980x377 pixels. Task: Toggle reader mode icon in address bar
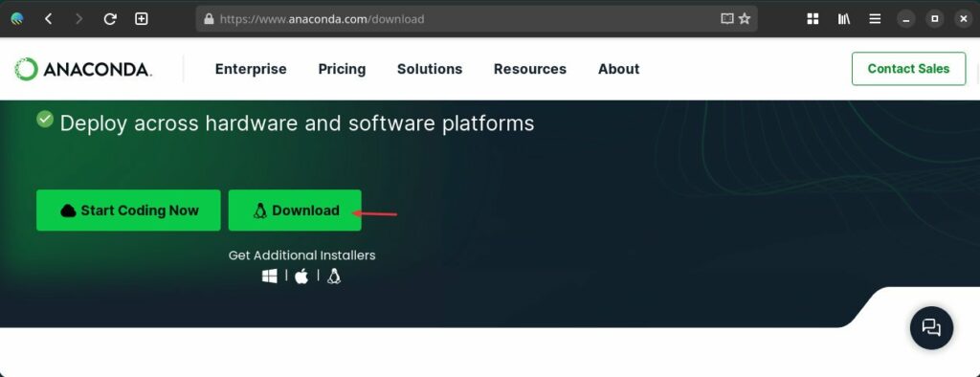(x=727, y=19)
